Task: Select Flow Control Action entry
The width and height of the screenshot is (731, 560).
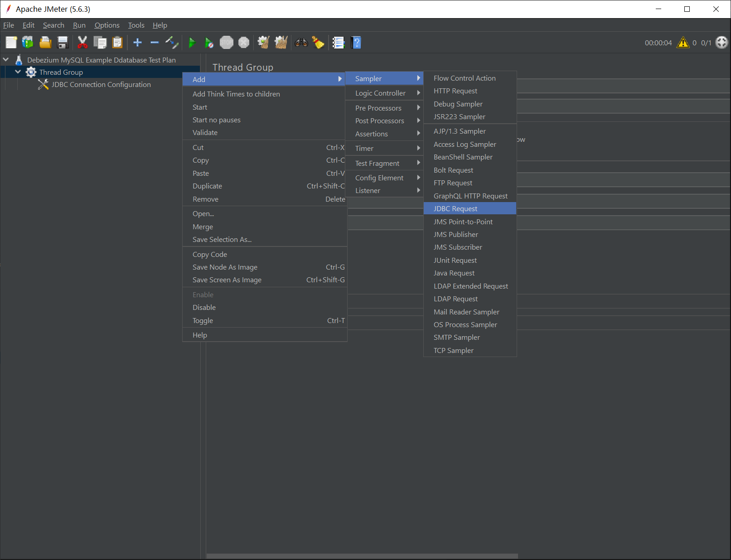Action: pos(470,78)
